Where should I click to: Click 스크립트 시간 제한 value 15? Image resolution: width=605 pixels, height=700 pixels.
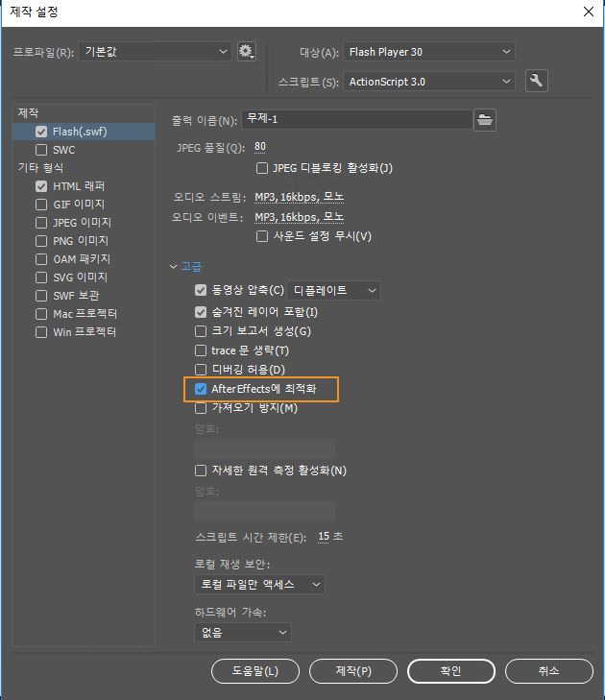click(324, 537)
